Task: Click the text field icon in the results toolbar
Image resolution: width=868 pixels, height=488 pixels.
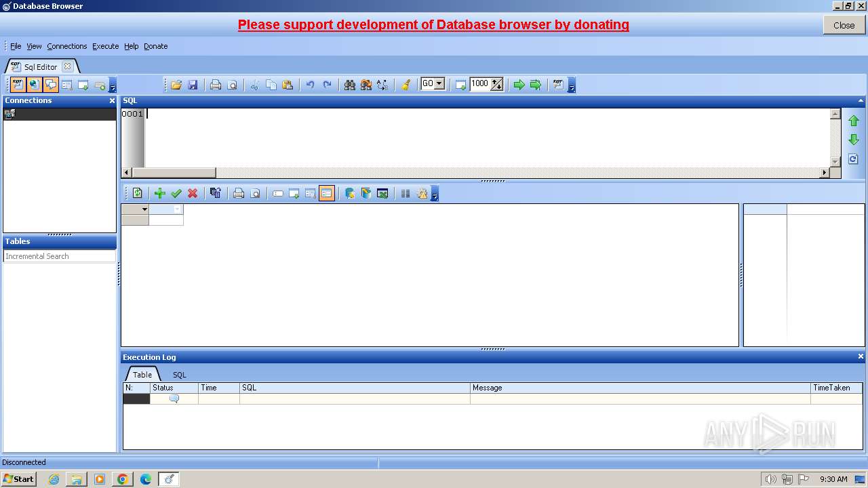Action: click(x=278, y=193)
